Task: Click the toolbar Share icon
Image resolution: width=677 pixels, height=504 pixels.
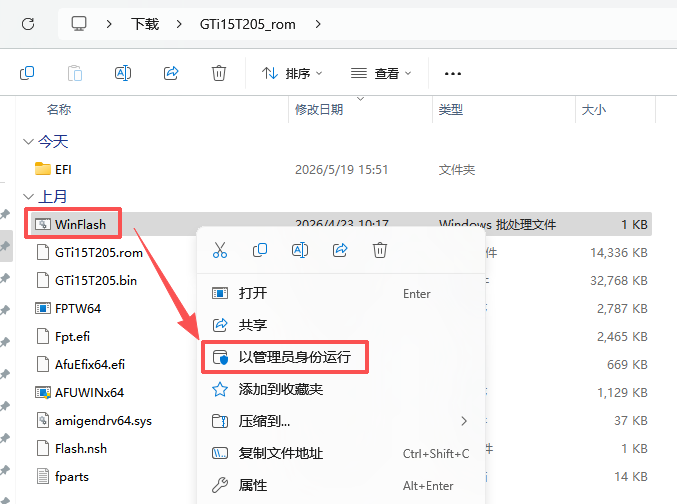Action: (171, 73)
